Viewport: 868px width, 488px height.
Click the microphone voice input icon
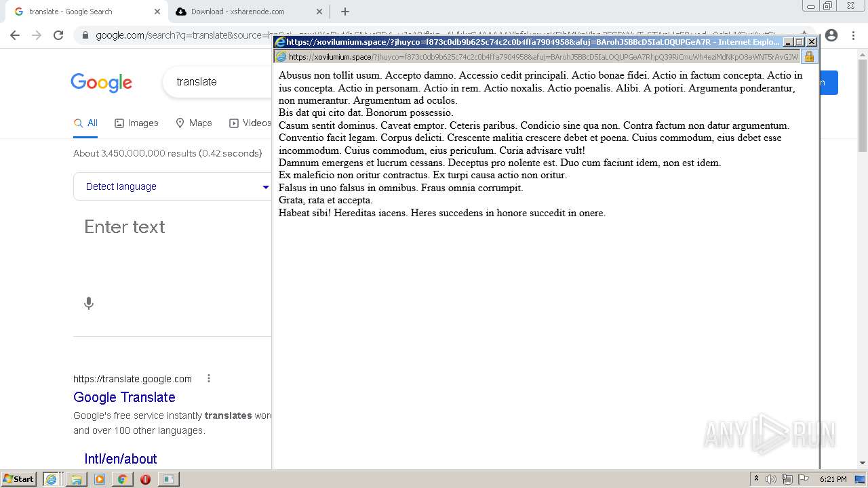(x=89, y=303)
